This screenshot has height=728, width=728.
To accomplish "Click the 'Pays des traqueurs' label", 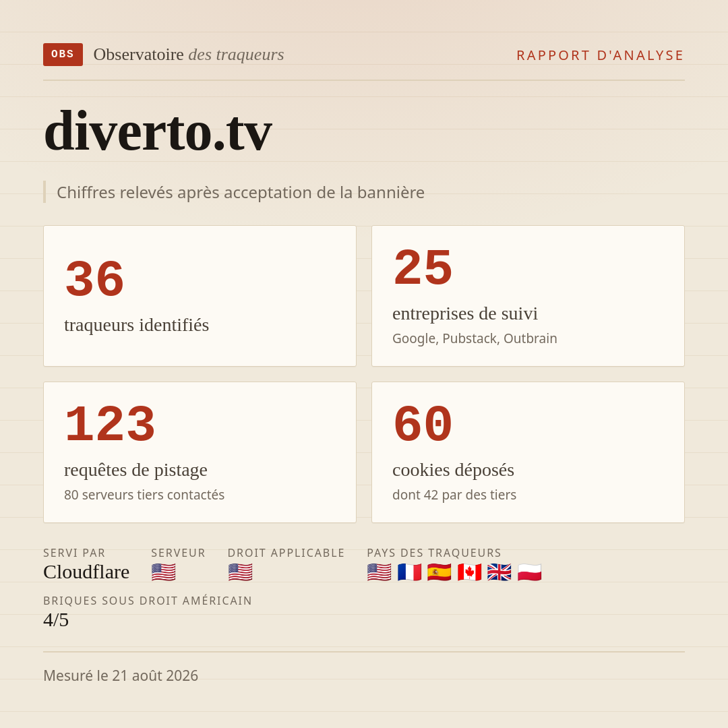I will [434, 553].
